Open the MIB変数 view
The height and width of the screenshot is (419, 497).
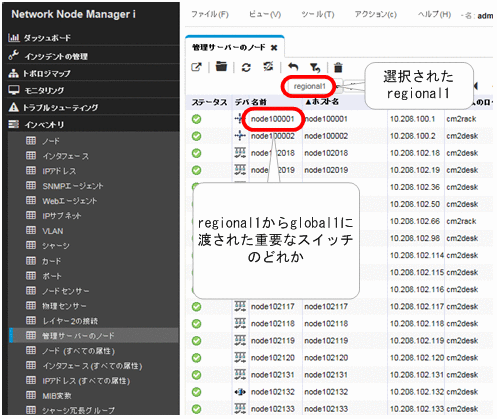pyautogui.click(x=57, y=396)
